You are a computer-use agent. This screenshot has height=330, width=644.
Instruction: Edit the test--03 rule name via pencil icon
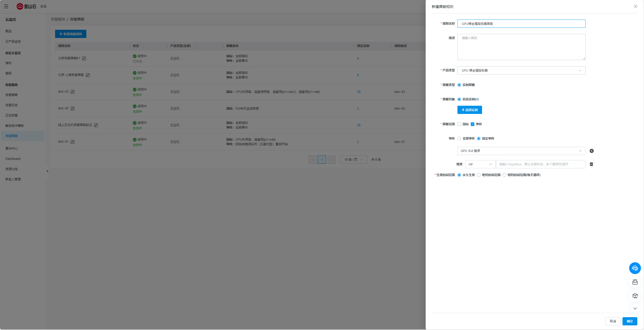(73, 92)
